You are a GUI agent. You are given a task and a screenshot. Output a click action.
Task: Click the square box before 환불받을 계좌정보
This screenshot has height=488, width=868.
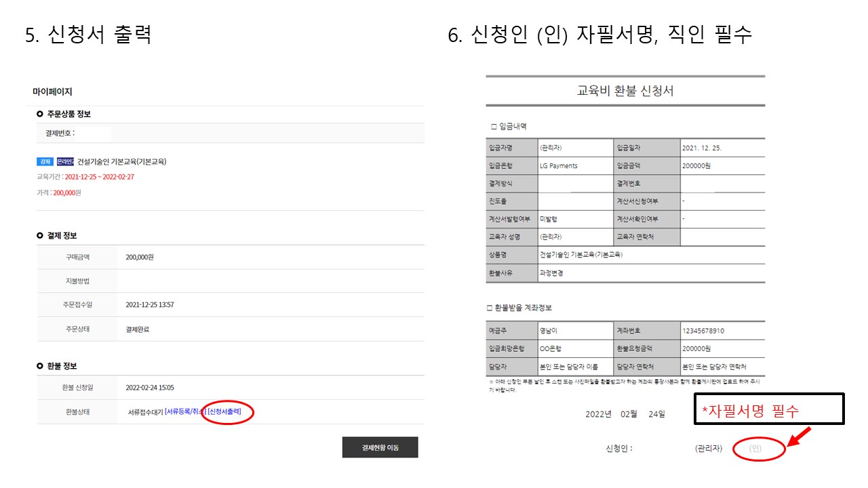tap(490, 308)
